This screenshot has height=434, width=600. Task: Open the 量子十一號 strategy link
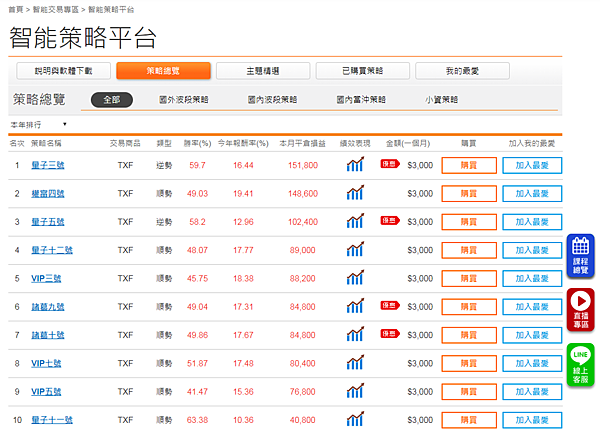click(x=52, y=420)
